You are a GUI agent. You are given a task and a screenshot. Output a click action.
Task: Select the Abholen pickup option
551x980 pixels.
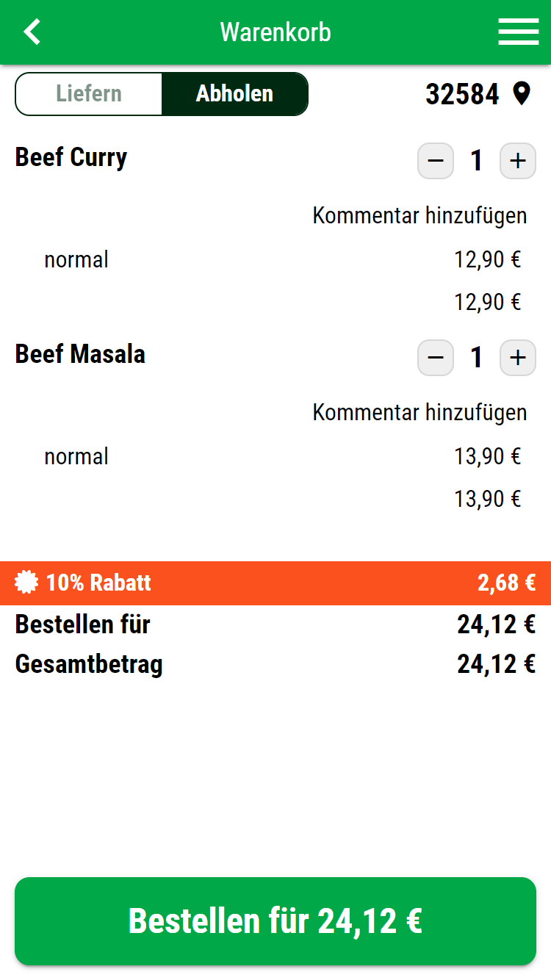pos(234,94)
